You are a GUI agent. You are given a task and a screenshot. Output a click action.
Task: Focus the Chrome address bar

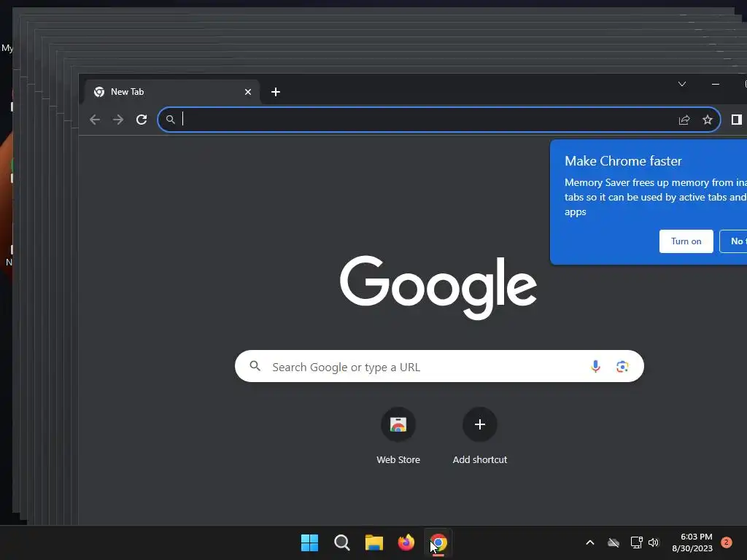[438, 120]
